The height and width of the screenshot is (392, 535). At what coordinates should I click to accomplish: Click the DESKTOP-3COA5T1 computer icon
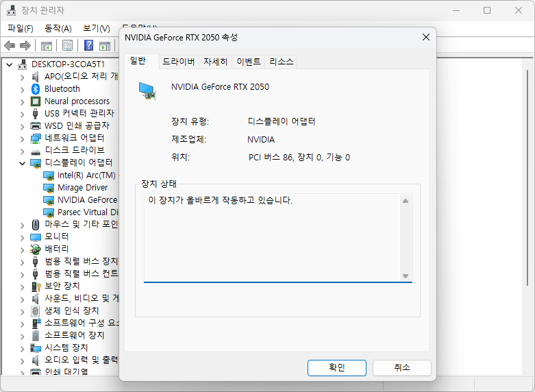[x=23, y=64]
